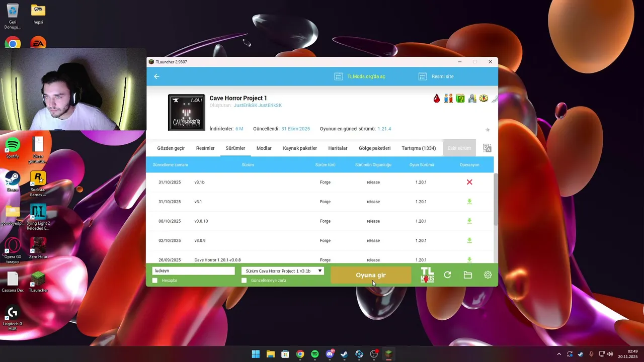Image resolution: width=644 pixels, height=362 pixels.
Task: Switch to Haritalar tab
Action: click(338, 148)
